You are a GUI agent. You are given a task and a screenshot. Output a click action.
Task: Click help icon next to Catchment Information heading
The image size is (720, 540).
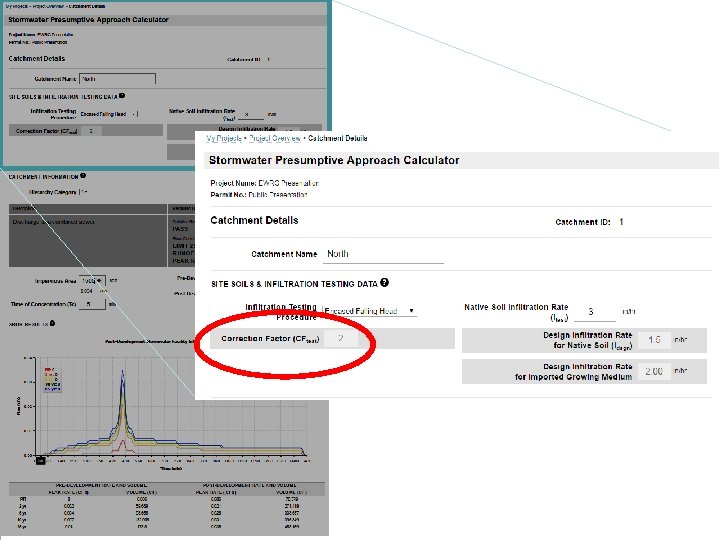[x=83, y=176]
